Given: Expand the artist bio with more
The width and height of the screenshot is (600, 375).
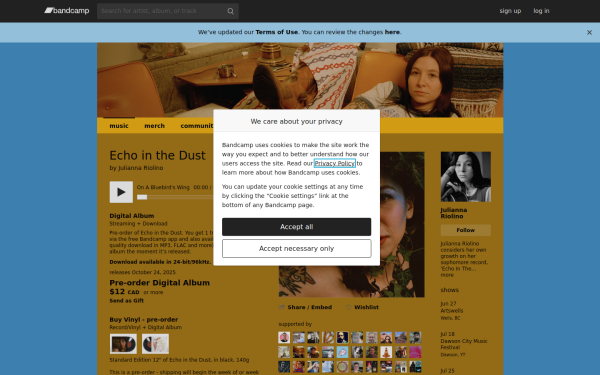Looking at the screenshot, I should point(447,275).
